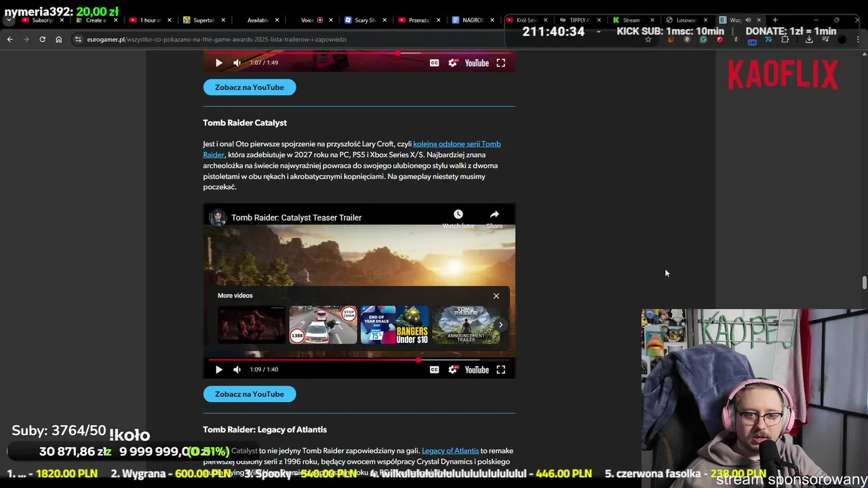Switch to the Supertale tab

pos(203,20)
